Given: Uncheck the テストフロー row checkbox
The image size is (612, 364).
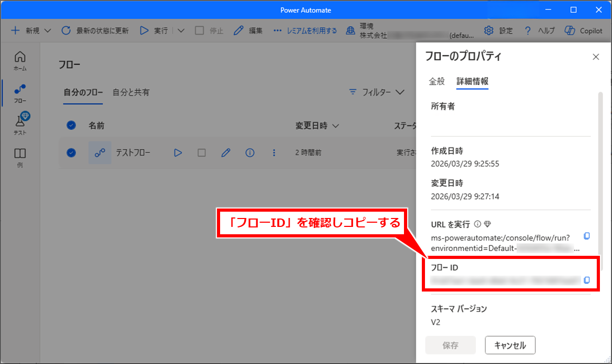Looking at the screenshot, I should click(x=71, y=153).
